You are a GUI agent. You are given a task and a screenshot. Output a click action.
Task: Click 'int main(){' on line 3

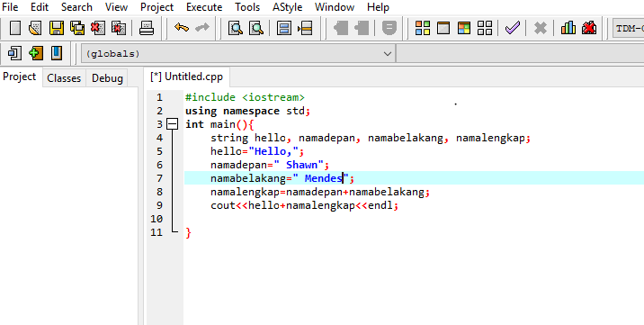(x=219, y=124)
